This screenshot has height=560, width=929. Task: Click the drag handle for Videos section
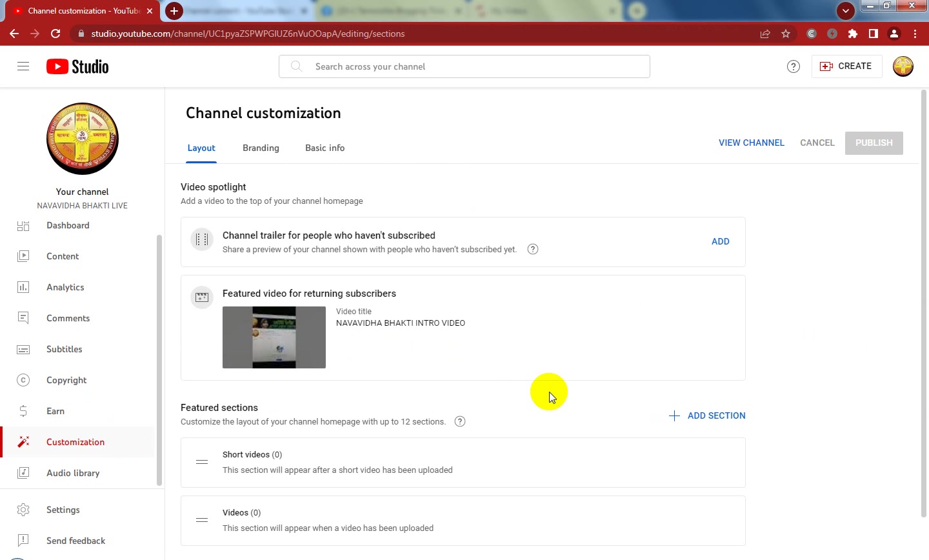click(x=202, y=520)
